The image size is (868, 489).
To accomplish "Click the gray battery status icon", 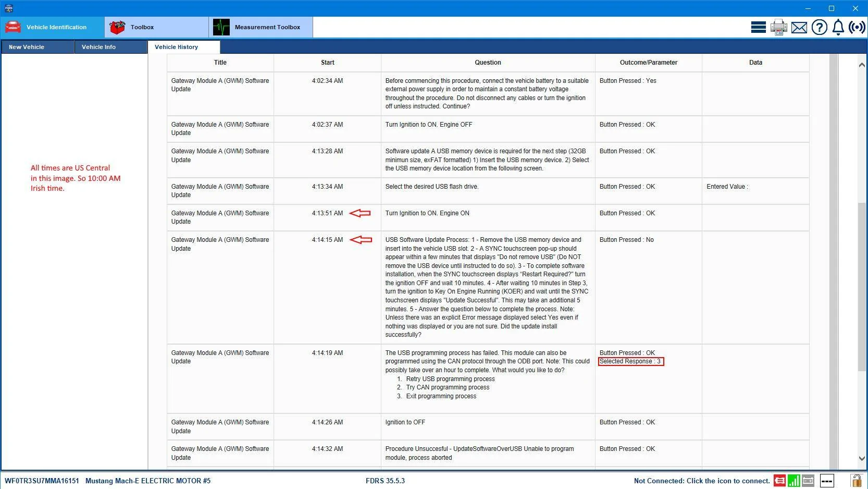I will (808, 481).
